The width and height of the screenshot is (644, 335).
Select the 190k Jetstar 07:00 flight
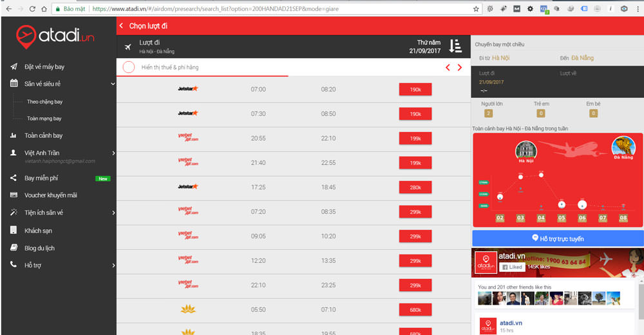click(415, 90)
